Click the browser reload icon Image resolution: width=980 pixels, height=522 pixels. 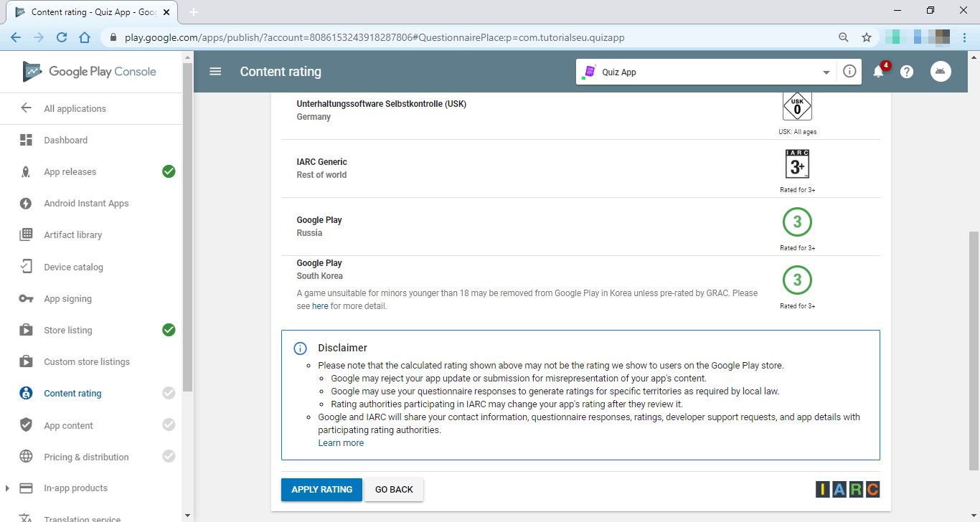click(x=62, y=37)
